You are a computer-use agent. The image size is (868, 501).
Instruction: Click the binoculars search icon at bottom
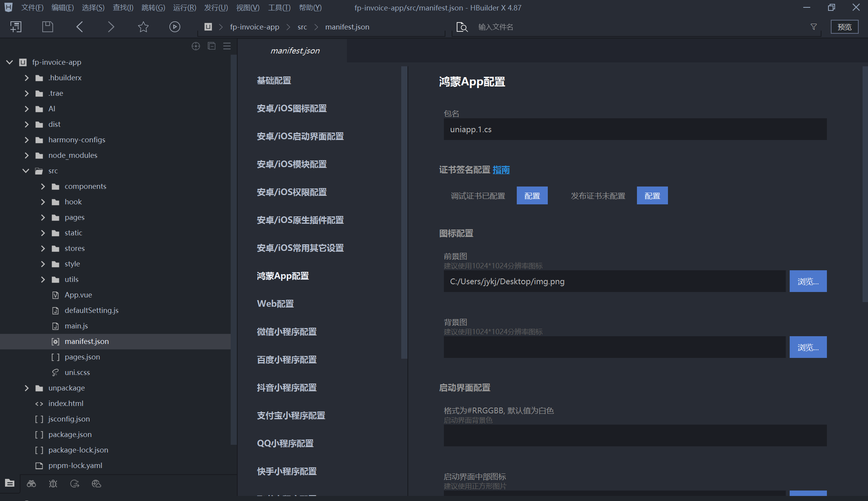pos(31,484)
